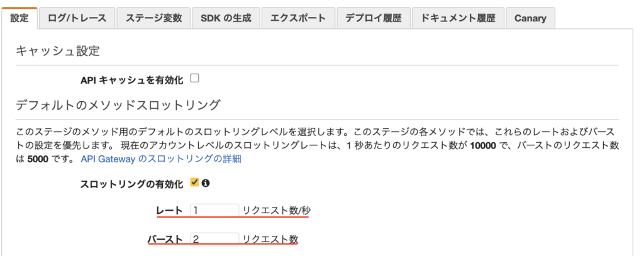Select the SDK の生成 tab
Screen dimensions: 644x256
[x=226, y=18]
